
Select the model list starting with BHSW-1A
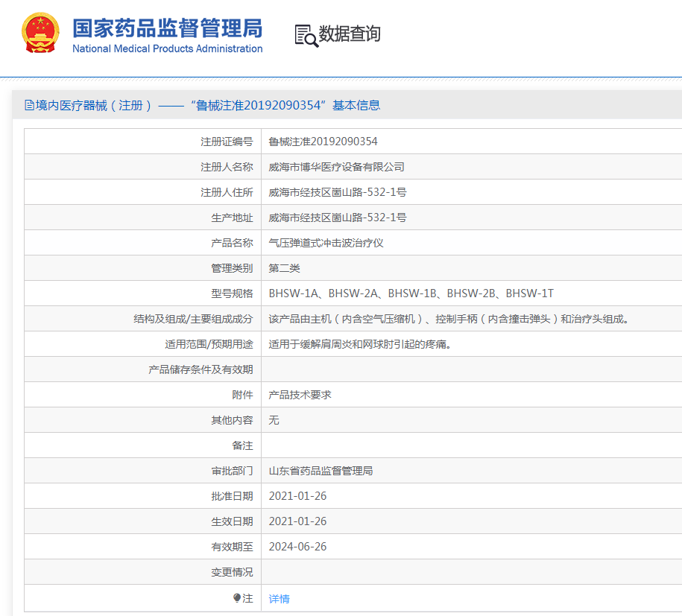click(x=411, y=293)
